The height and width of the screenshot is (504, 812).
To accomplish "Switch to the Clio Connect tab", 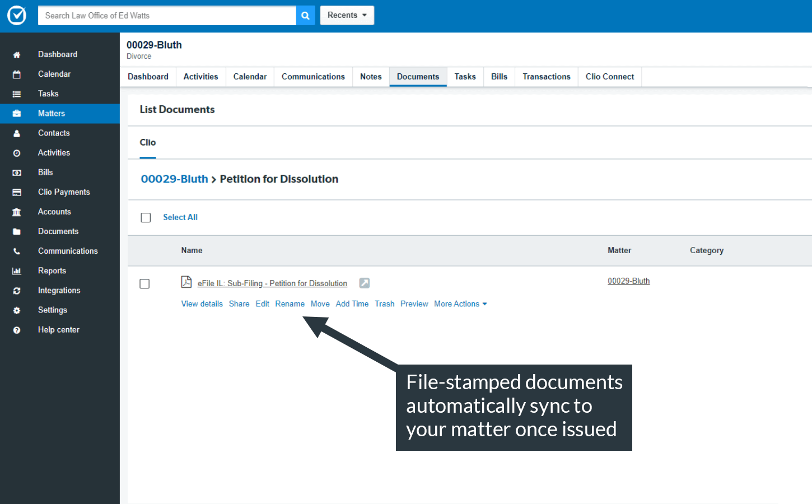I will 609,77.
